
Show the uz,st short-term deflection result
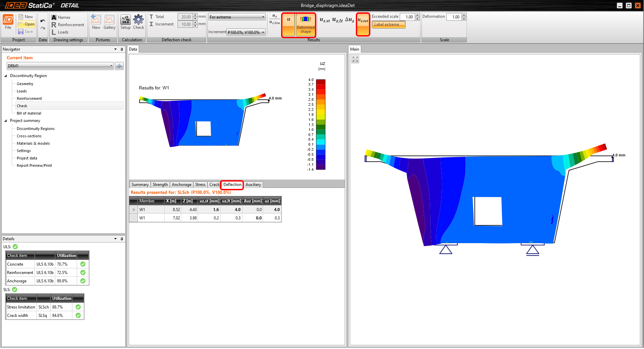[324, 20]
